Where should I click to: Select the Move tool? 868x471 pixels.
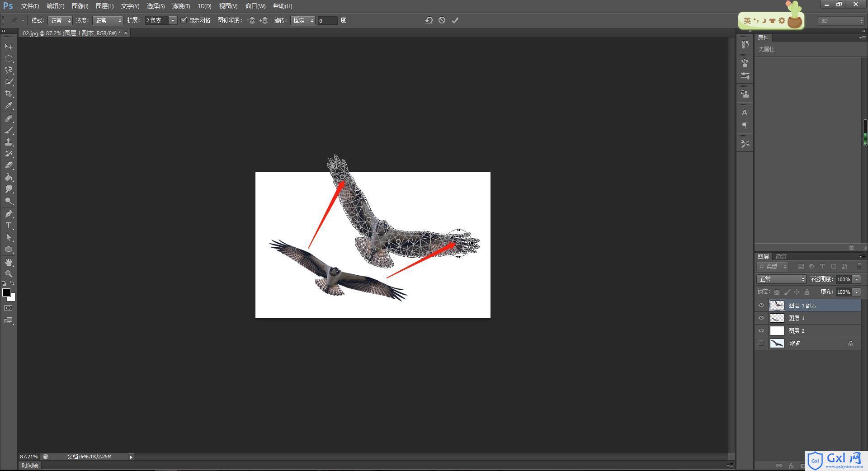pos(9,47)
